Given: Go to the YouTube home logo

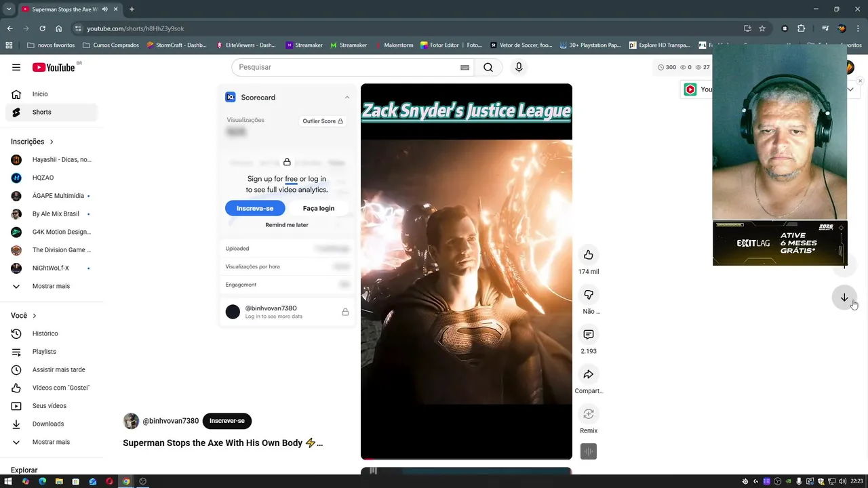Looking at the screenshot, I should (54, 67).
